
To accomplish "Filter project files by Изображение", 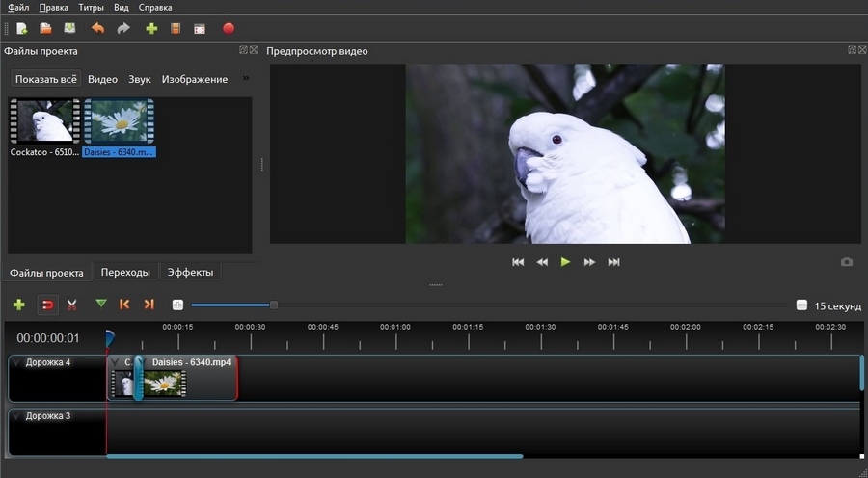I will click(194, 79).
